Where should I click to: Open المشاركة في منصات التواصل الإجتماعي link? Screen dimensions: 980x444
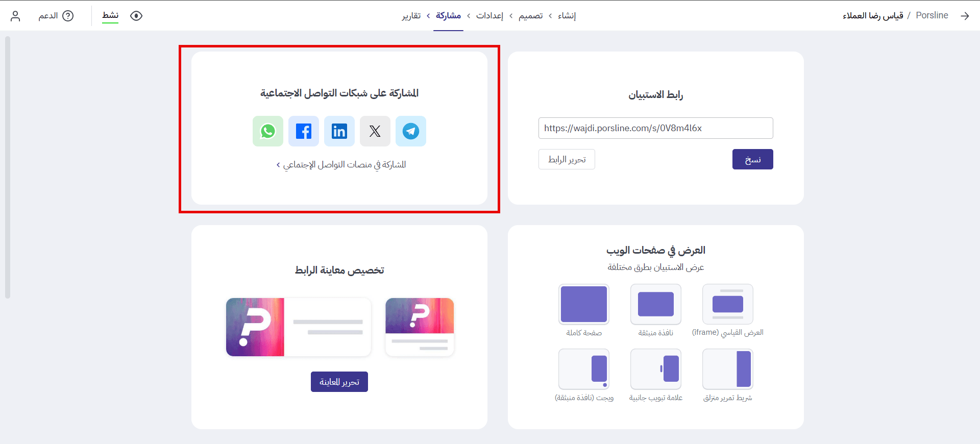pyautogui.click(x=341, y=164)
